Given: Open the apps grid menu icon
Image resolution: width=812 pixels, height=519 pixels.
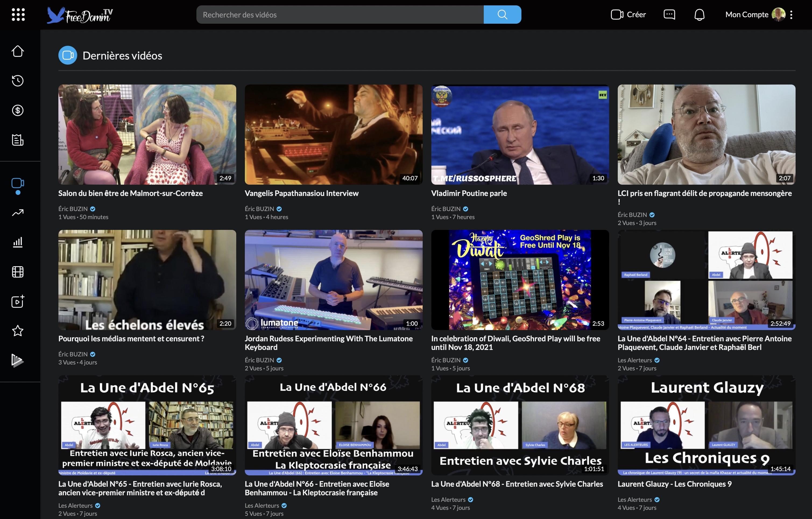Looking at the screenshot, I should click(x=18, y=15).
